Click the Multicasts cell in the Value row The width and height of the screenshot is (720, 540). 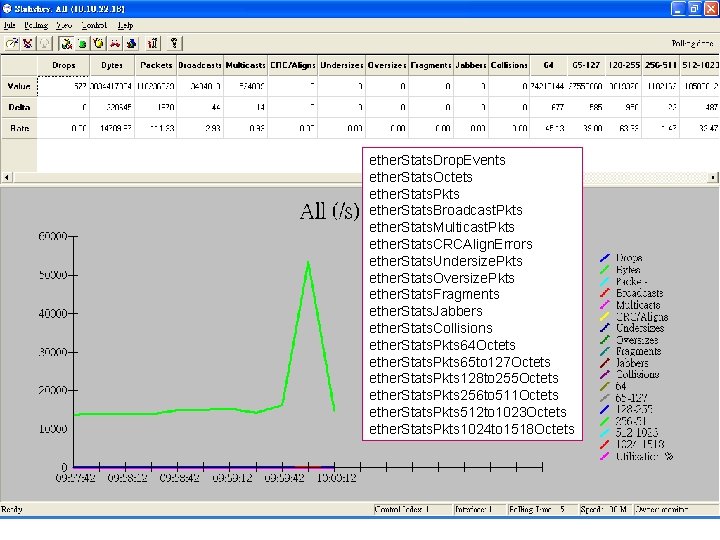coord(246,86)
